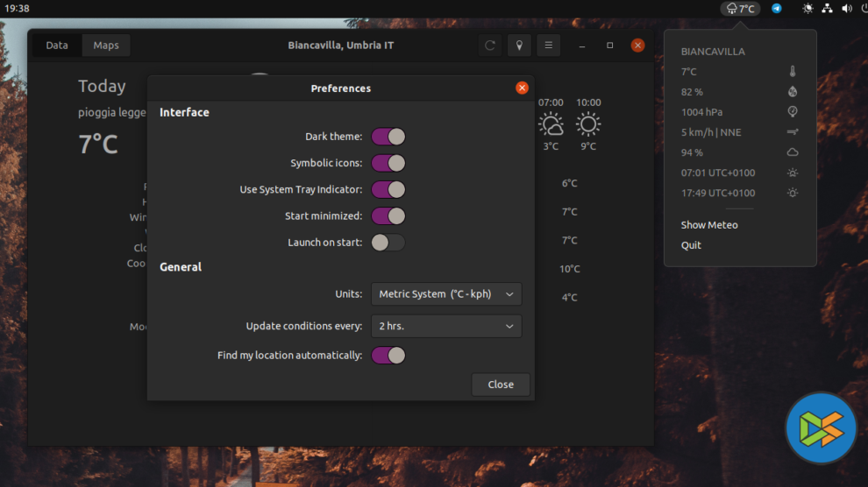Toggle the Dark theme switch
The width and height of the screenshot is (868, 487).
(x=388, y=137)
